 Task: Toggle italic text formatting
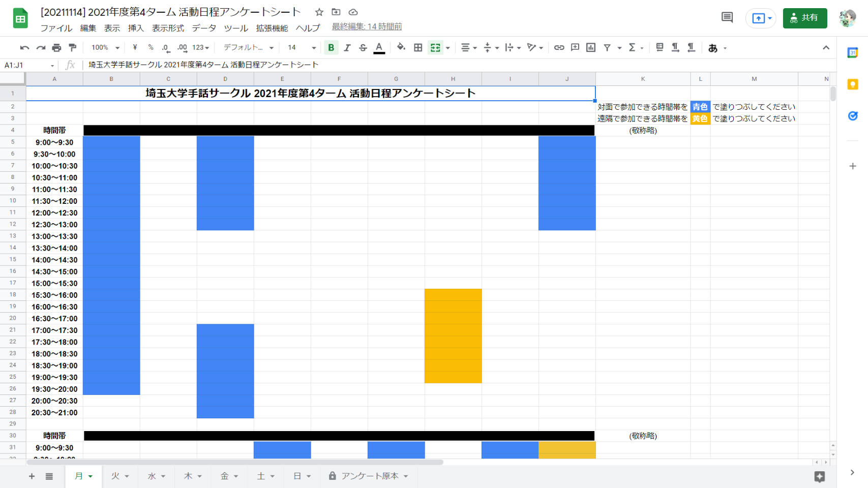click(x=347, y=48)
